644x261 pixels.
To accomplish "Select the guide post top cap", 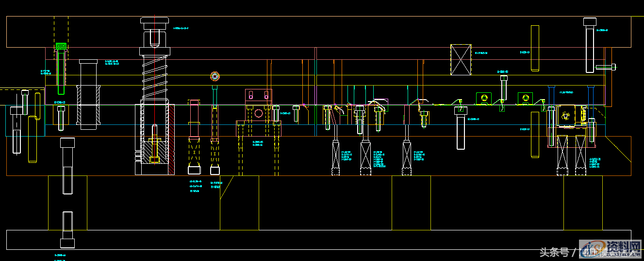I will pos(154,20).
